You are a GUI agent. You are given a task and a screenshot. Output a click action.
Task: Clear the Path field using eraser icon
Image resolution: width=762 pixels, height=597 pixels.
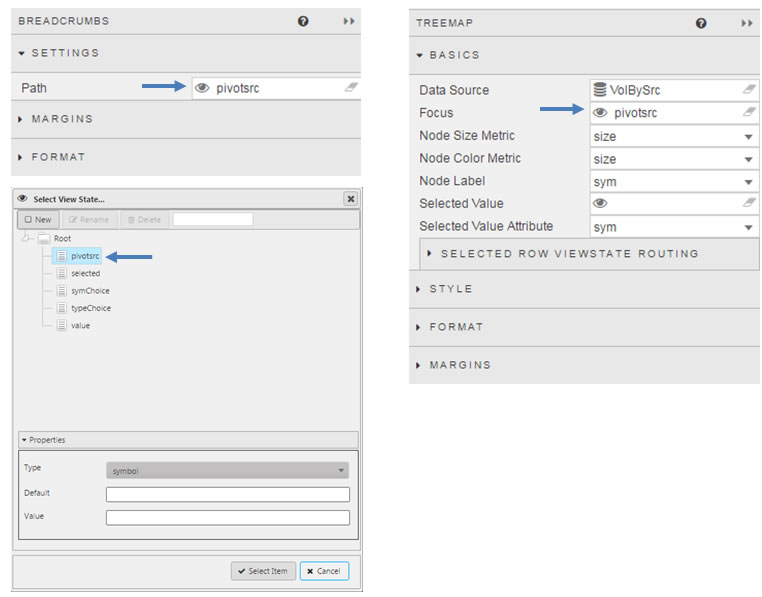click(x=350, y=88)
